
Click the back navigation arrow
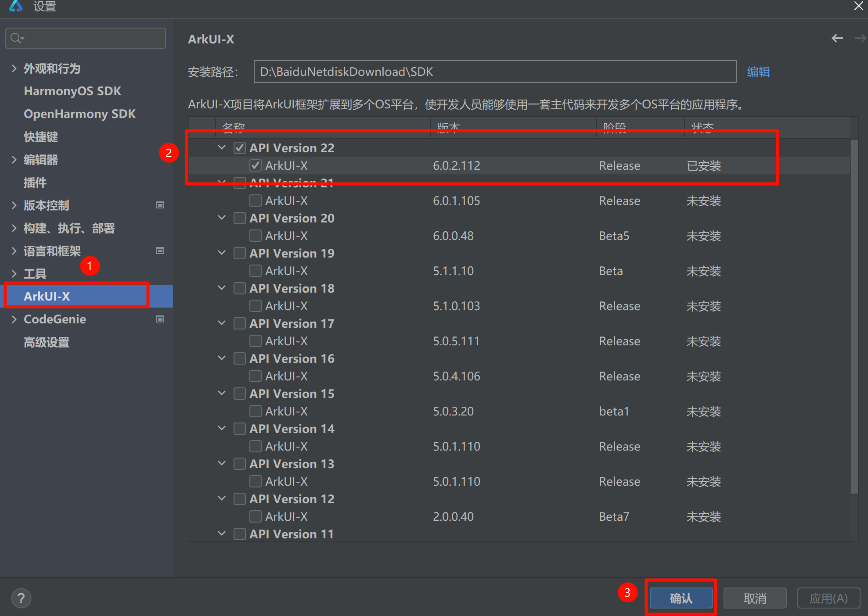tap(837, 39)
